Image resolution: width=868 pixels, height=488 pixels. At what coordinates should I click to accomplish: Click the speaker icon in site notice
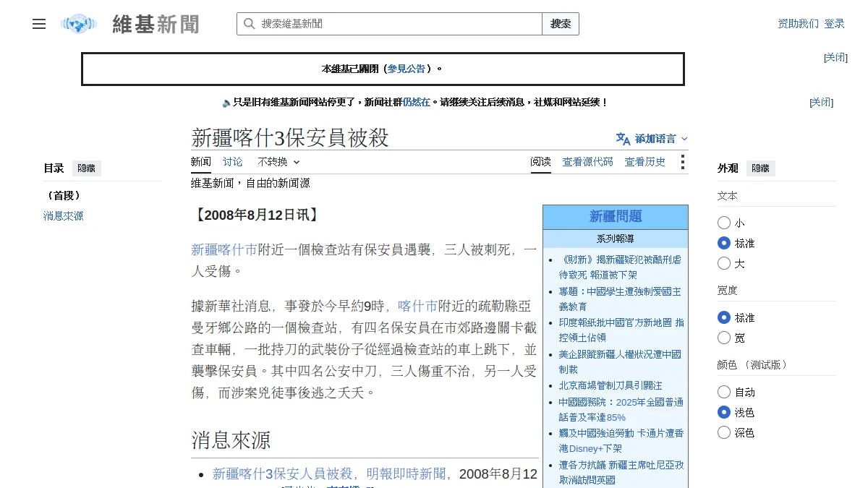tap(226, 103)
